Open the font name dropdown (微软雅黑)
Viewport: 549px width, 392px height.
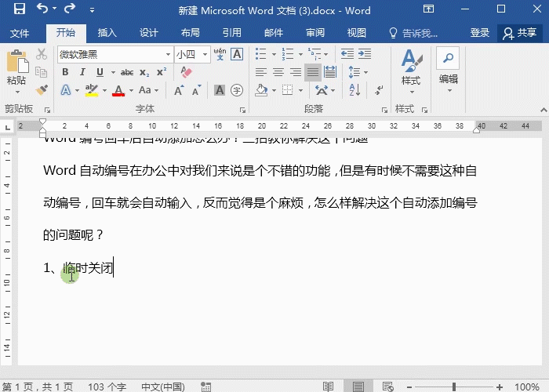(x=168, y=54)
